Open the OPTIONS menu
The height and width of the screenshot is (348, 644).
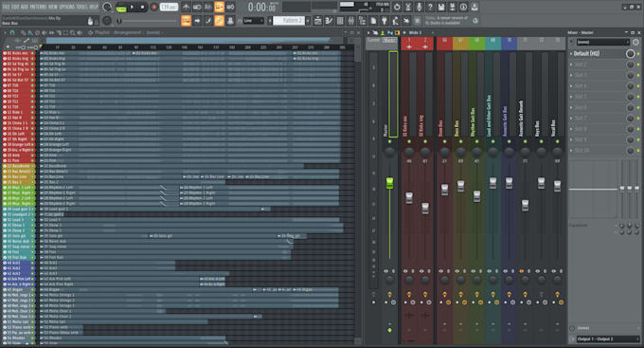[67, 7]
